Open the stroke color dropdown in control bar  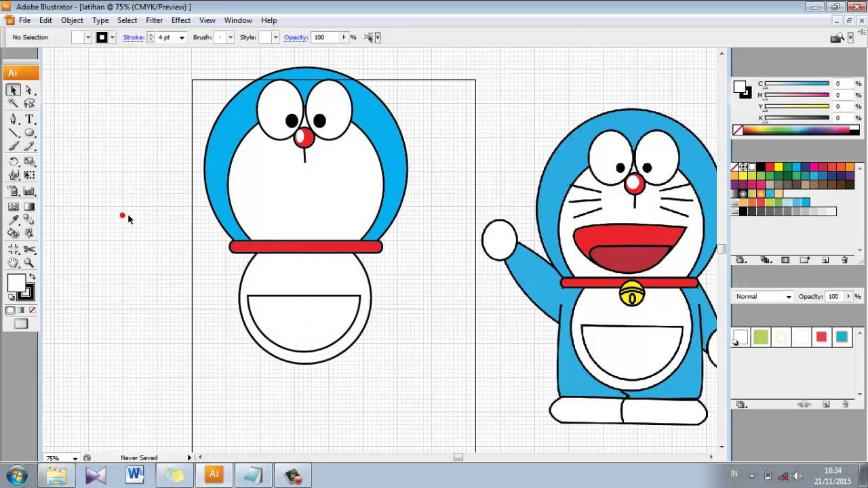[112, 37]
